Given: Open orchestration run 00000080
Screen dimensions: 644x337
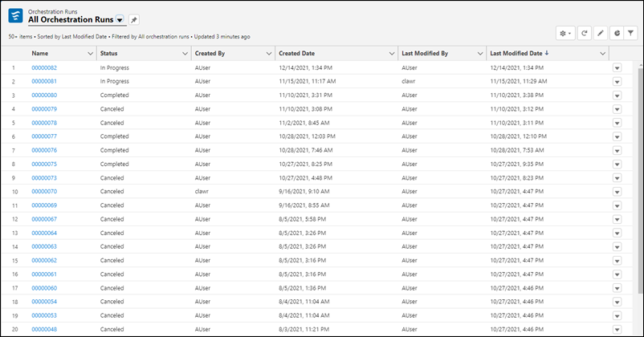Looking at the screenshot, I should point(44,95).
